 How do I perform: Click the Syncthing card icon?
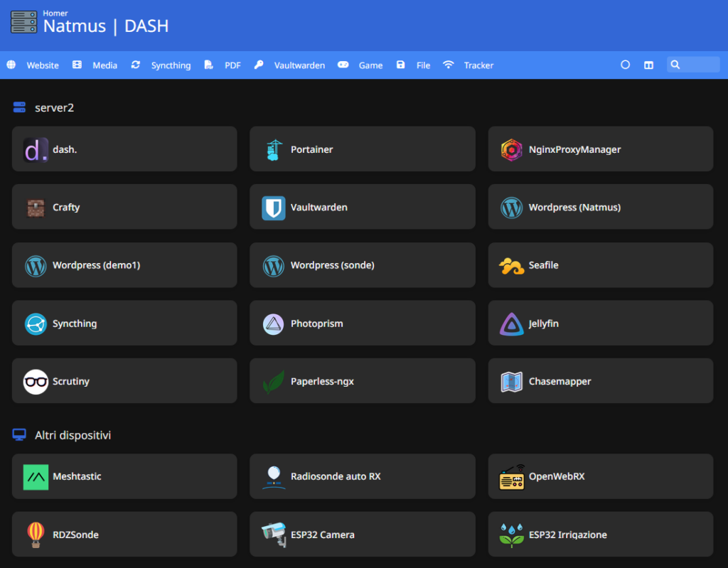(36, 323)
